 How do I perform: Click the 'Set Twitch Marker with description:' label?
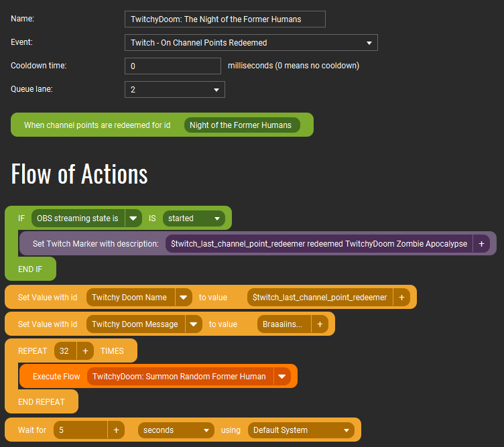pyautogui.click(x=95, y=244)
